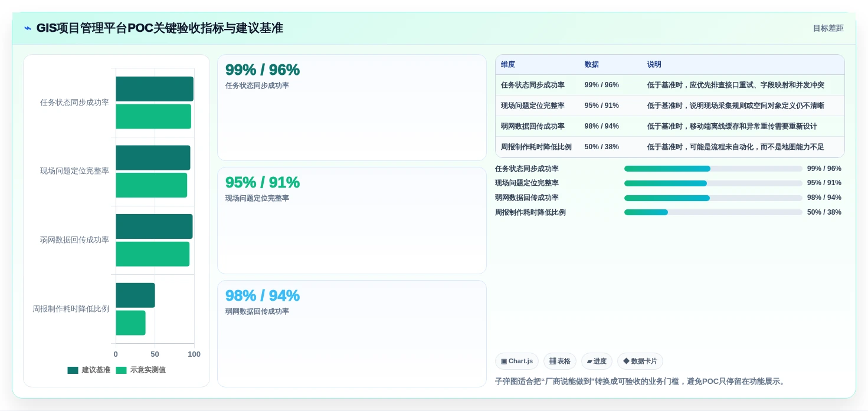Toggle the 建议基准 legend swatch

click(x=73, y=370)
